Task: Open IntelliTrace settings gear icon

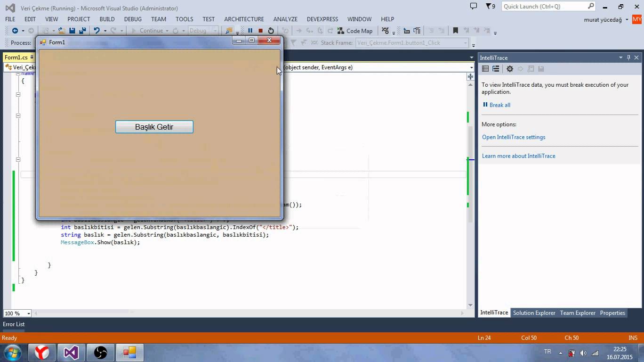Action: tap(509, 69)
